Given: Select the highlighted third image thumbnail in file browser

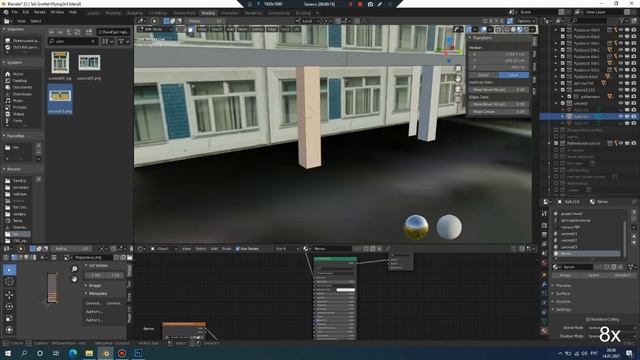Looking at the screenshot, I should [60, 99].
